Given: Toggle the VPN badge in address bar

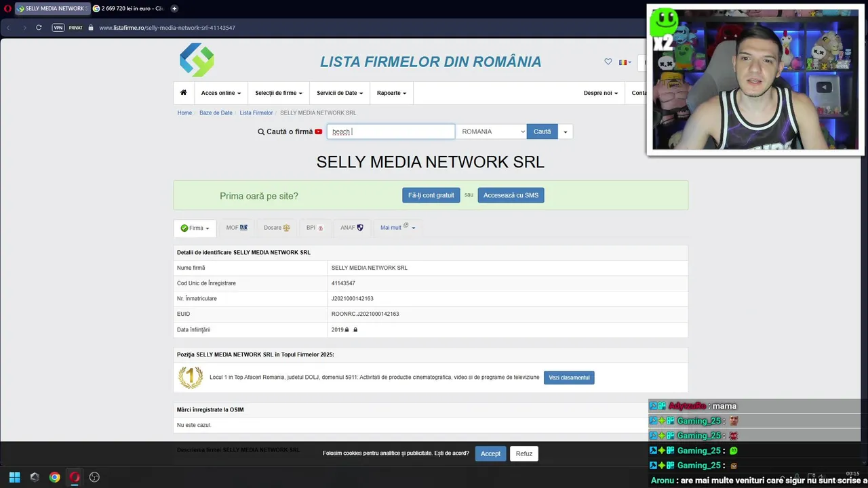Looking at the screenshot, I should [x=58, y=28].
